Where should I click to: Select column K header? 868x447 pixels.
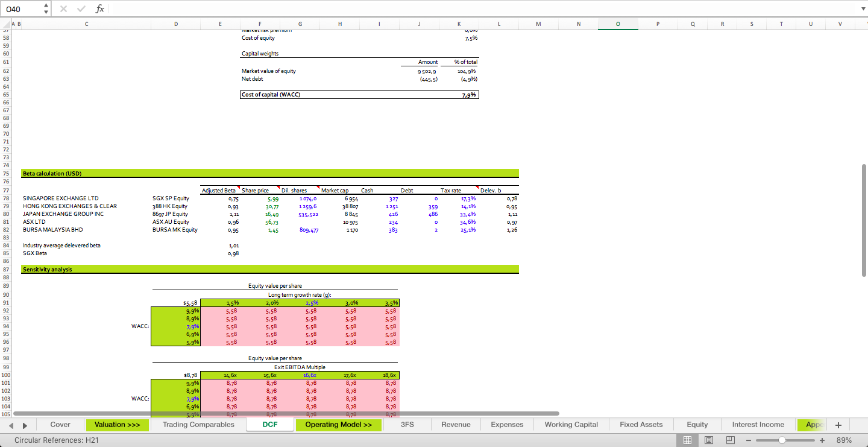click(x=459, y=24)
